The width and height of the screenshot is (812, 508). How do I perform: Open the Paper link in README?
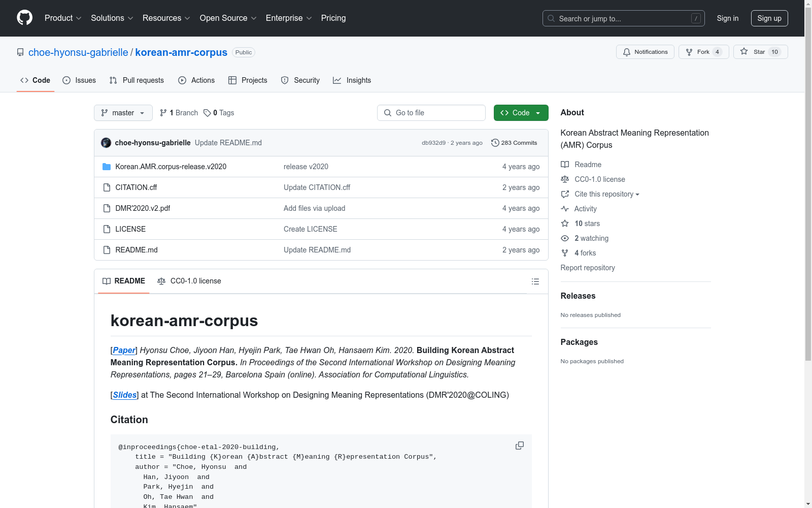click(124, 350)
